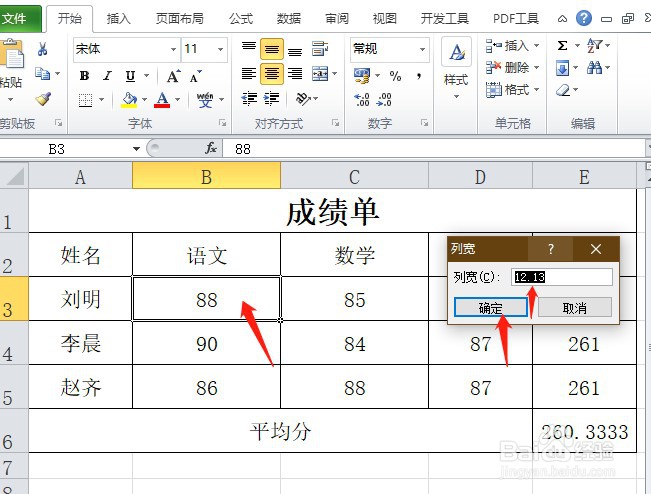
Task: Open fill color dropdown arrow
Action: tap(144, 100)
